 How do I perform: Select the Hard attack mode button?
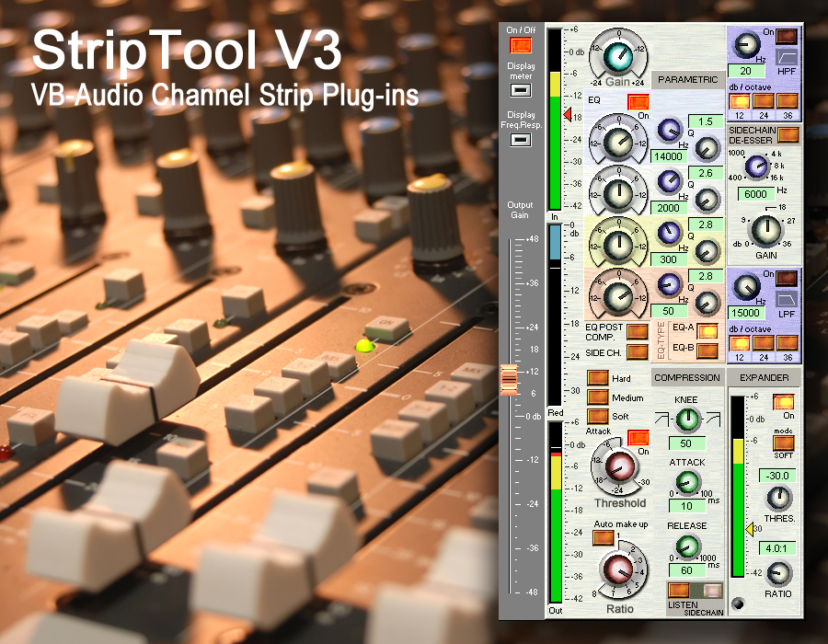[596, 378]
